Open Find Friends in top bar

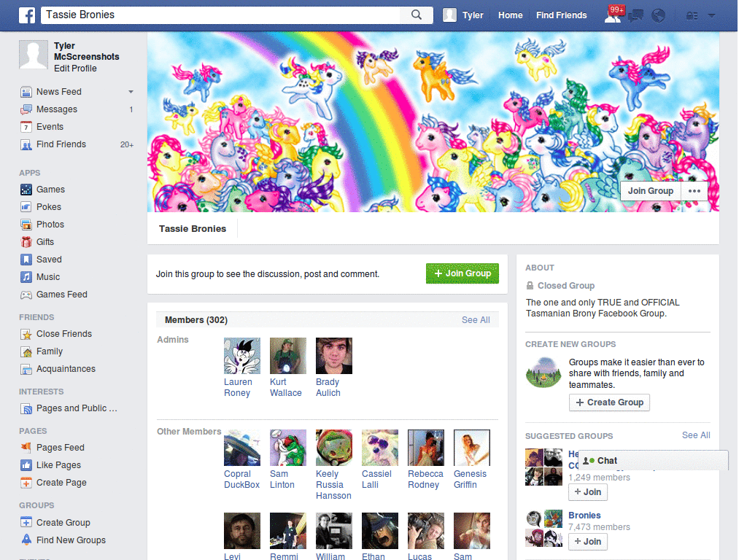coord(561,15)
